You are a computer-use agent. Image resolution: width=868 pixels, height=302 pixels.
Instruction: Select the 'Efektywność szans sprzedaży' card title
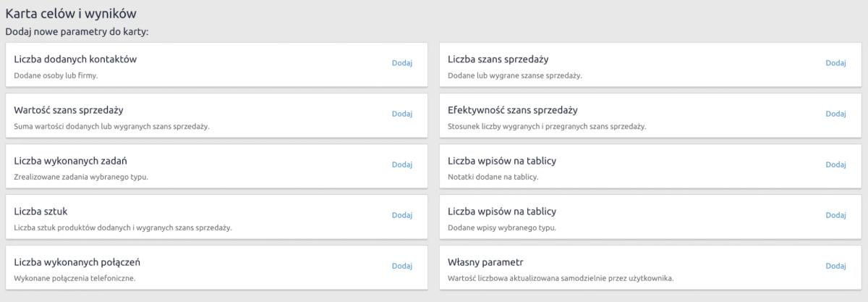pyautogui.click(x=513, y=110)
